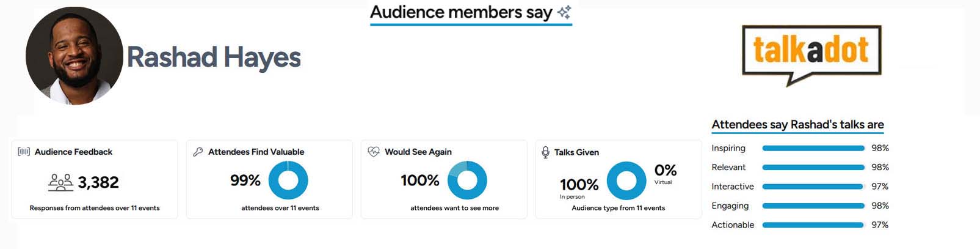Image resolution: width=980 pixels, height=249 pixels.
Task: Click the Relevant rating bar
Action: coord(813,168)
